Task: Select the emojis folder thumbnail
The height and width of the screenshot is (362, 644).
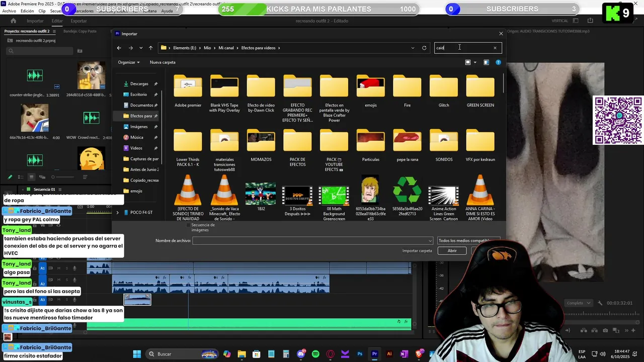Action: coord(370,86)
